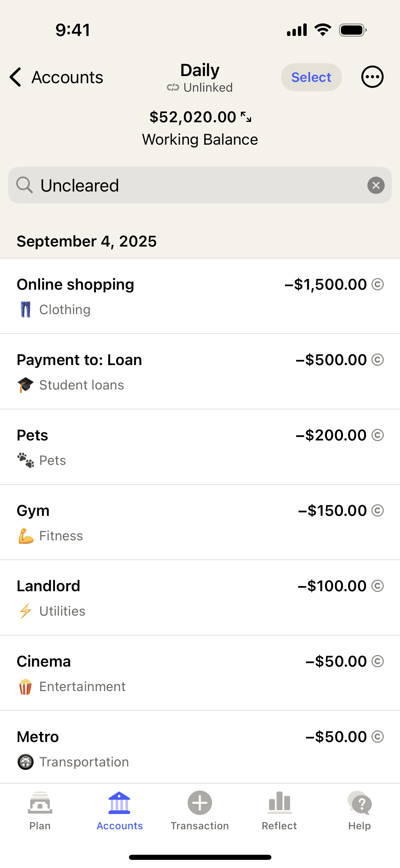400x868 pixels.
Task: Mark the Pets transaction as cleared
Action: (x=377, y=435)
